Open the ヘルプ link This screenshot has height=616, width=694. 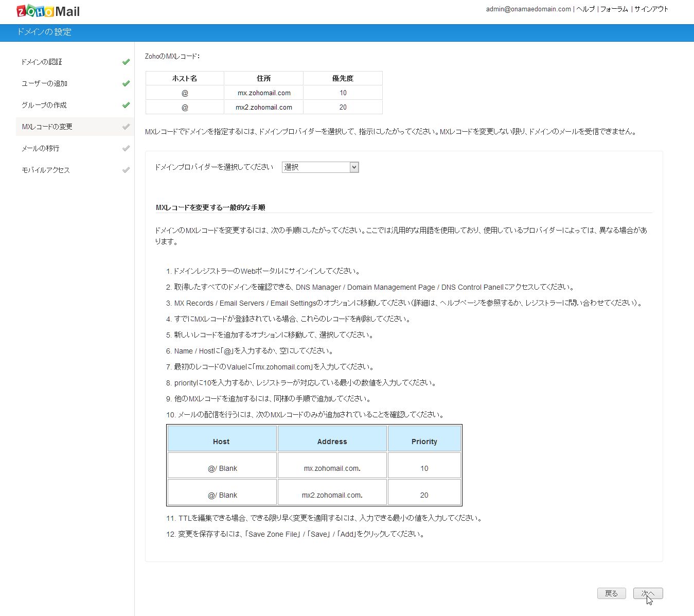tap(585, 9)
